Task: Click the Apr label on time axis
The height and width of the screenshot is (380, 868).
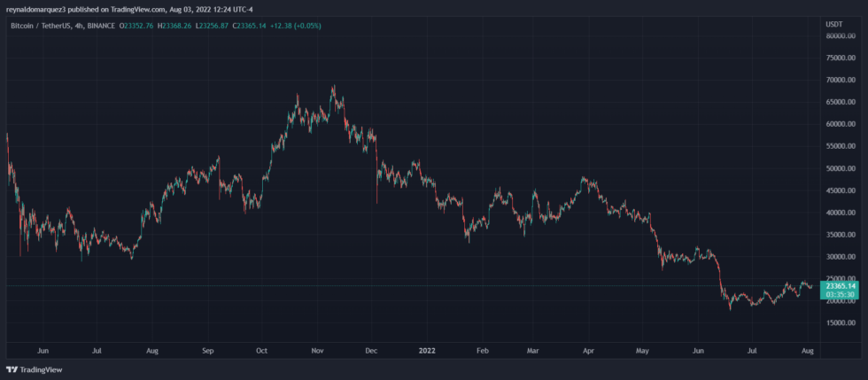Action: point(588,351)
